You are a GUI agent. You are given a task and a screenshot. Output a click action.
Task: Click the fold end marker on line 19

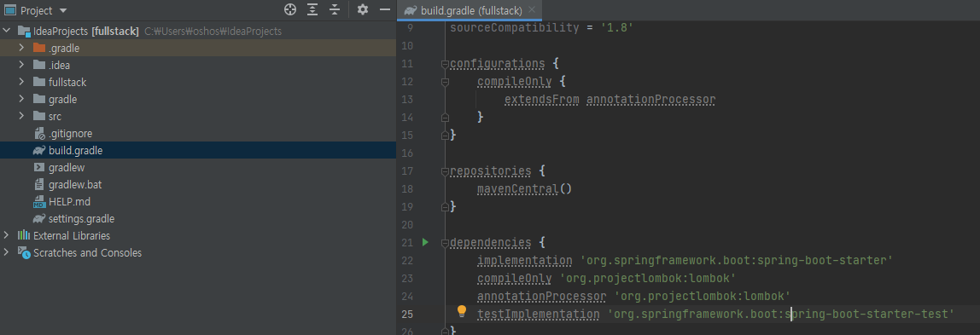coord(445,206)
